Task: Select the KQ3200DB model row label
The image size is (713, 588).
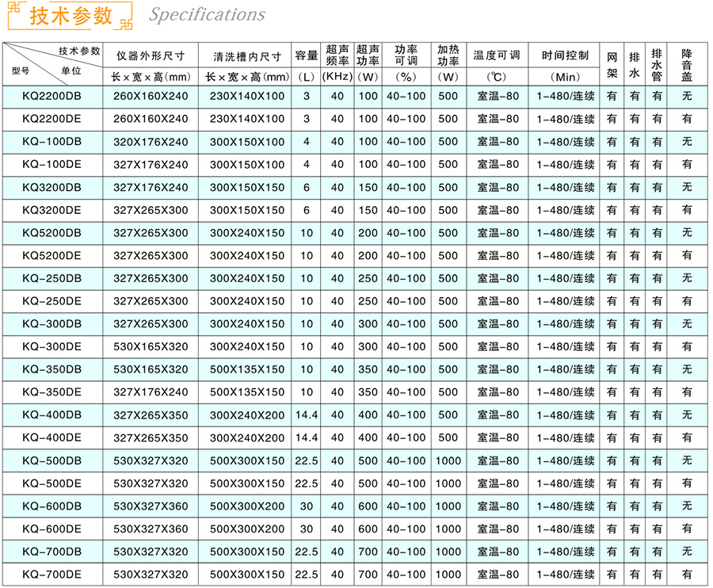Action: (51, 188)
